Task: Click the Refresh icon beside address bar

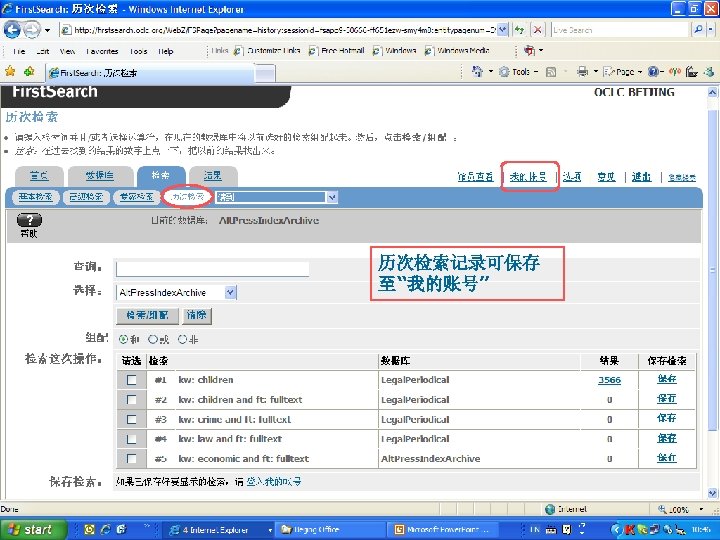Action: tap(519, 30)
